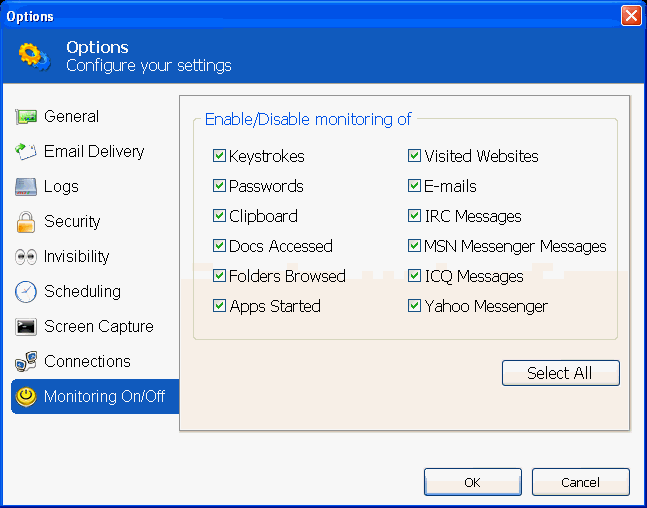
Task: Toggle Visited Websites monitoring
Action: coord(414,156)
